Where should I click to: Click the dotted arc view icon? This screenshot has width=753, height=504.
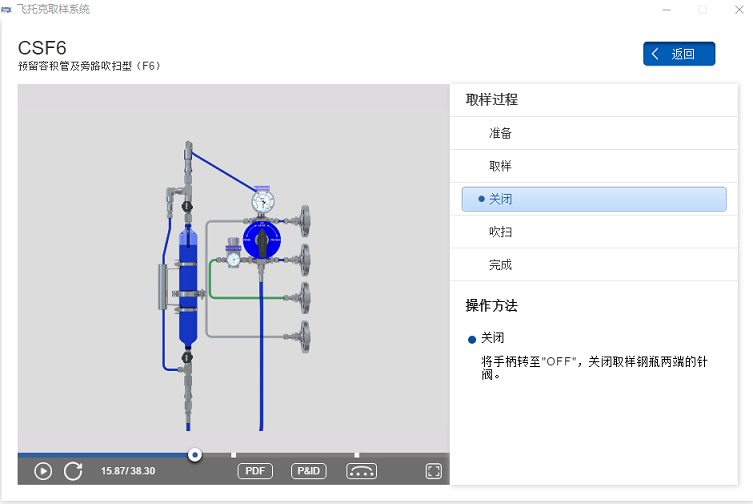pyautogui.click(x=362, y=471)
